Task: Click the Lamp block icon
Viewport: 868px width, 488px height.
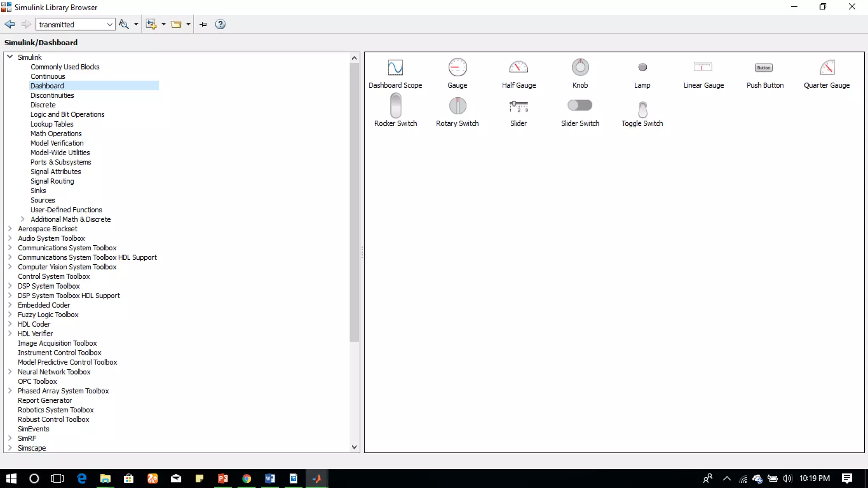Action: (642, 67)
